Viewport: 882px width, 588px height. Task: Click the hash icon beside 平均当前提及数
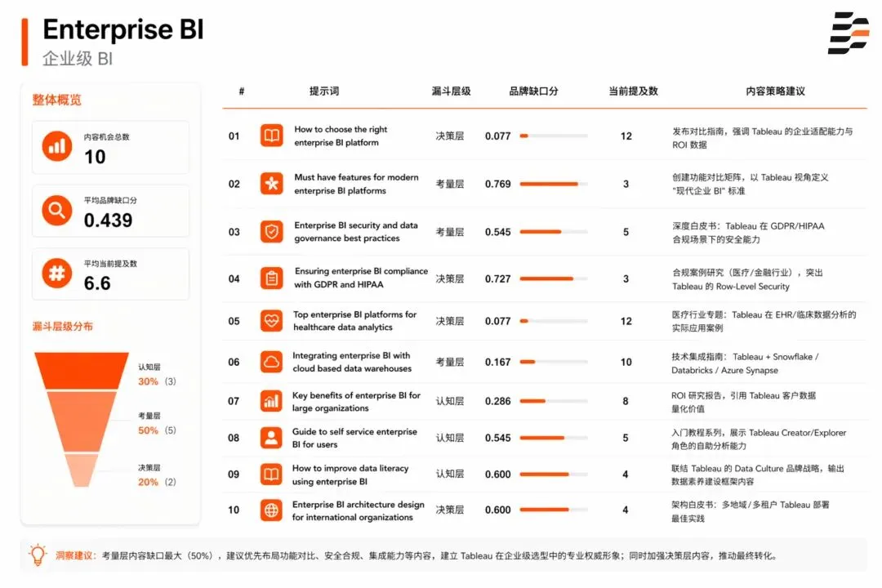point(57,274)
